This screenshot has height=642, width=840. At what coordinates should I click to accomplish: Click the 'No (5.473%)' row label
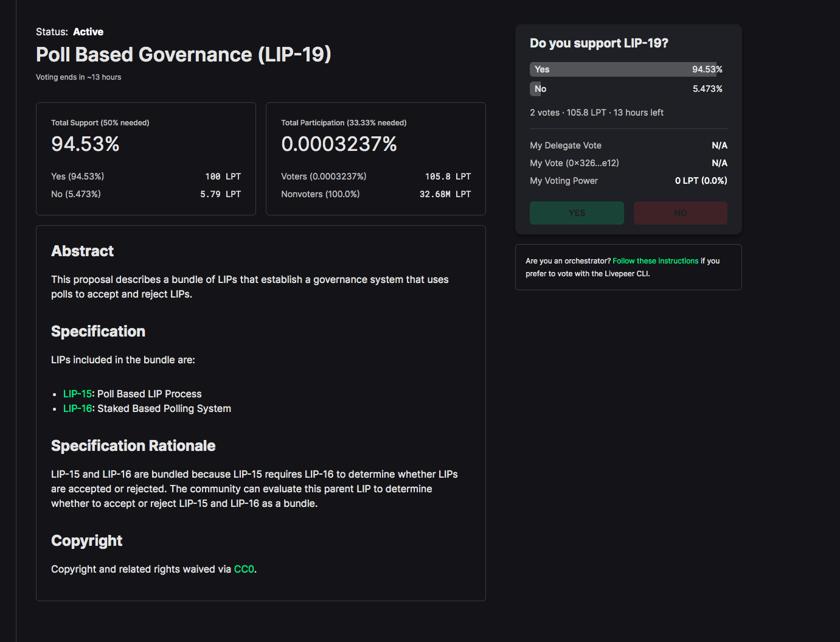coord(76,194)
